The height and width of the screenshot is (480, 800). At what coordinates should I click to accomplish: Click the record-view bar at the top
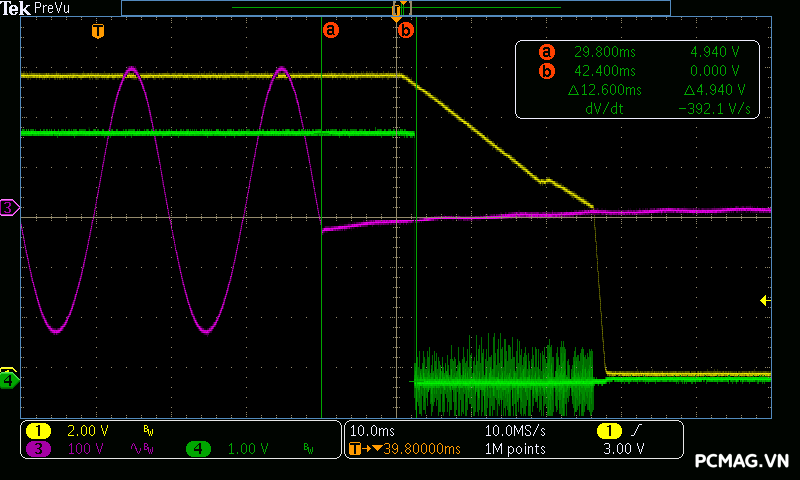395,7
